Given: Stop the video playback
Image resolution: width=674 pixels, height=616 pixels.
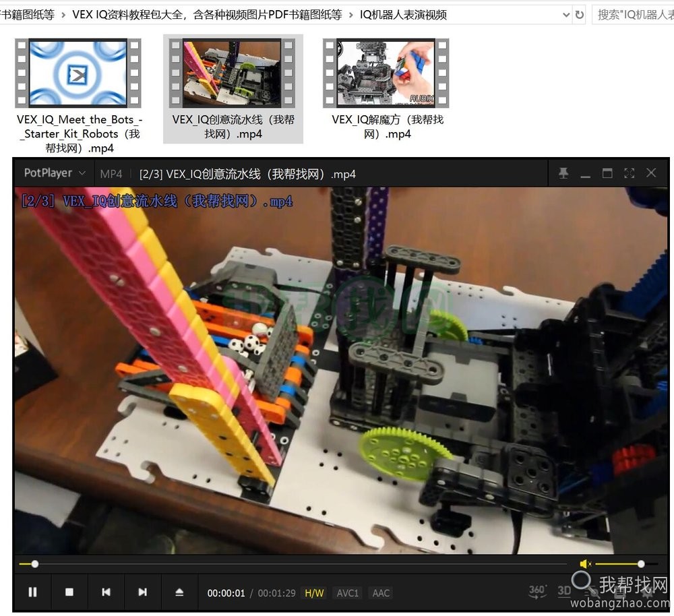Looking at the screenshot, I should [69, 592].
